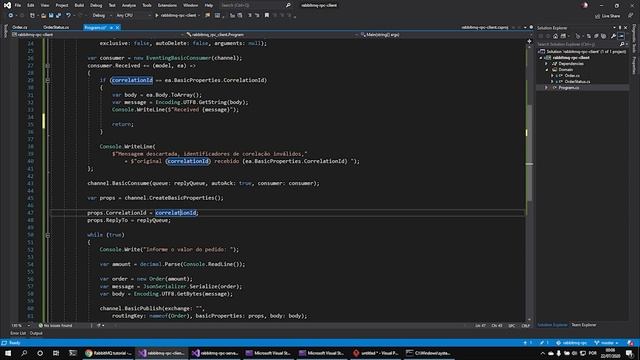Open the Any CPU platform dropdown
Viewport: 640px width, 360px height.
pyautogui.click(x=132, y=16)
